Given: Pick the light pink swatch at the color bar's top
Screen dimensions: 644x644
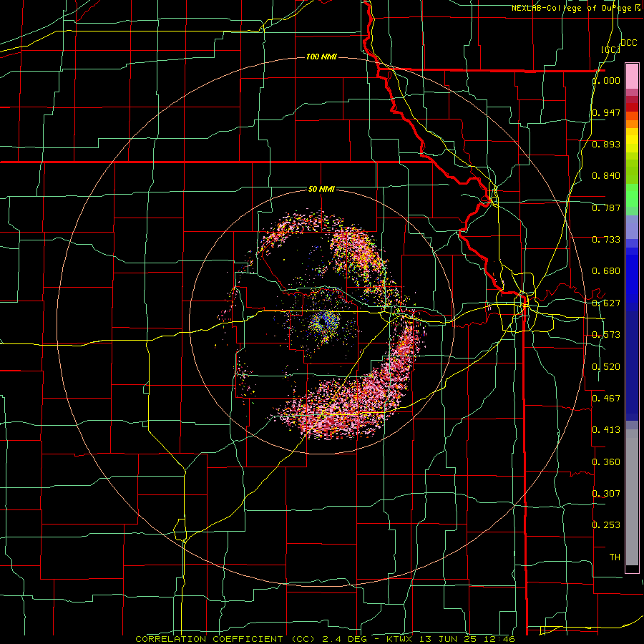Looking at the screenshot, I should coord(632,77).
